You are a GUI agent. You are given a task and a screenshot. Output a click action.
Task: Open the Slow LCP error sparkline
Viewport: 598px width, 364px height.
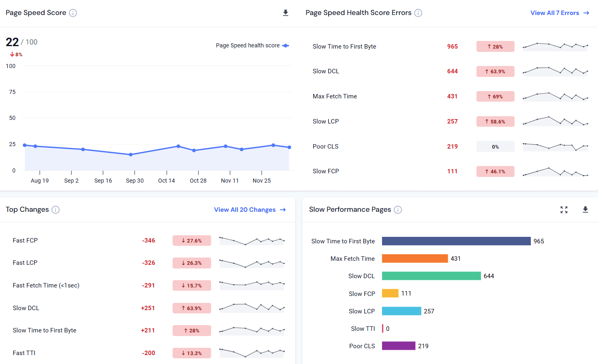(555, 121)
